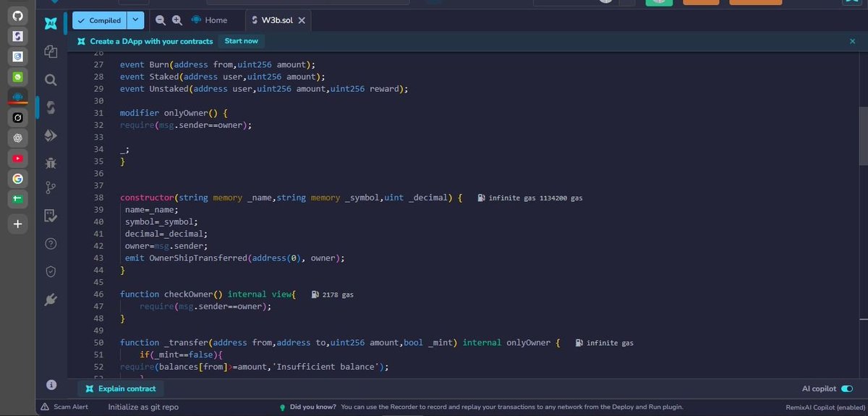The height and width of the screenshot is (416, 868).
Task: Click the gas pump icon beside _transfer function
Action: click(579, 343)
